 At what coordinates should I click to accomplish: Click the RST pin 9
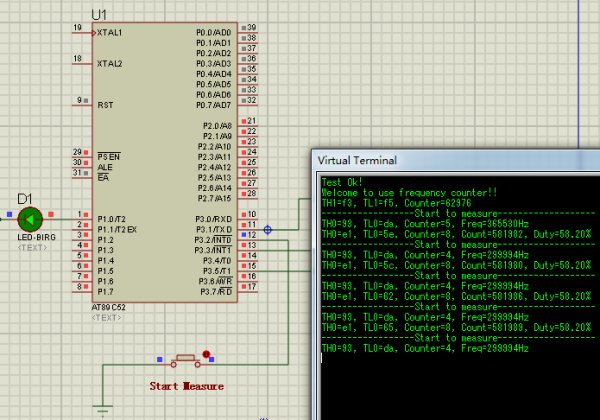coord(82,104)
